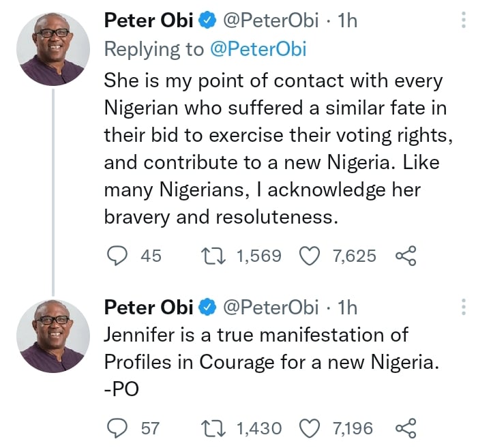The height and width of the screenshot is (448, 491).
Task: View Peter Obi's avatar on the first tweet
Action: click(53, 48)
